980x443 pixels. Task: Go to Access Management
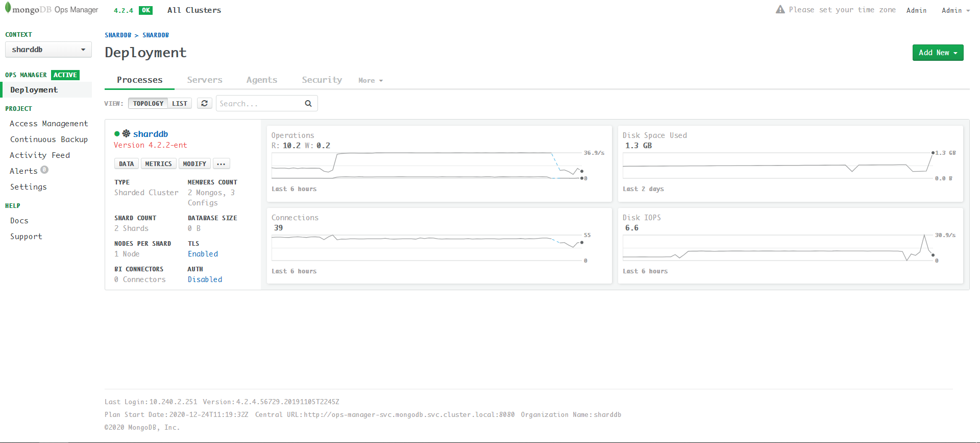coord(49,124)
